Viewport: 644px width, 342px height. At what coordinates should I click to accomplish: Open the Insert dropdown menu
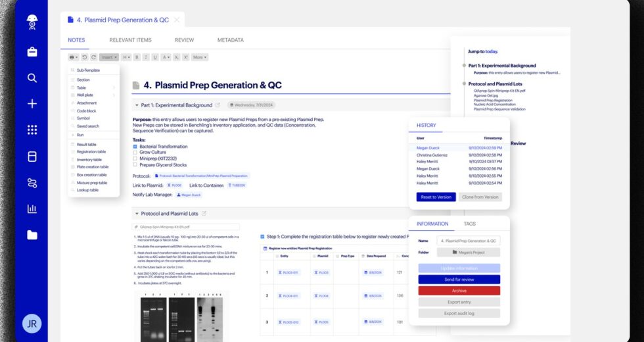(x=109, y=57)
